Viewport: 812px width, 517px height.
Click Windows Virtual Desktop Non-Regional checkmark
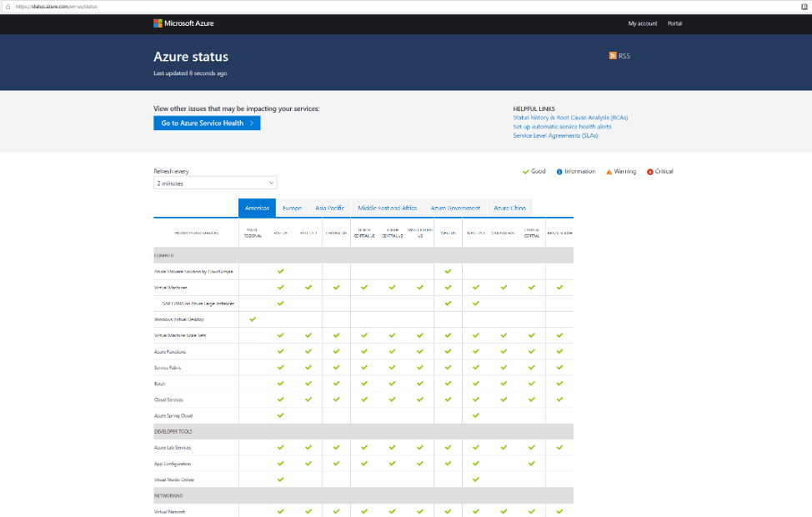pyautogui.click(x=253, y=319)
